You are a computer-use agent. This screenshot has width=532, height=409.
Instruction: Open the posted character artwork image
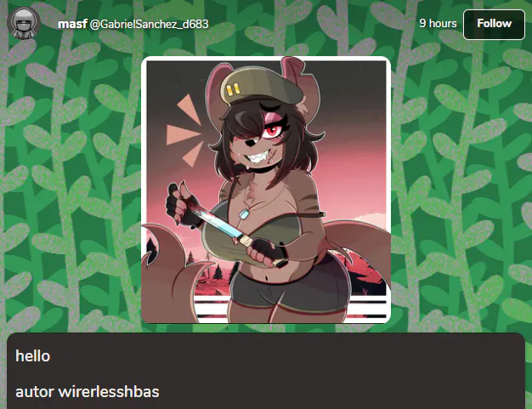(x=266, y=190)
